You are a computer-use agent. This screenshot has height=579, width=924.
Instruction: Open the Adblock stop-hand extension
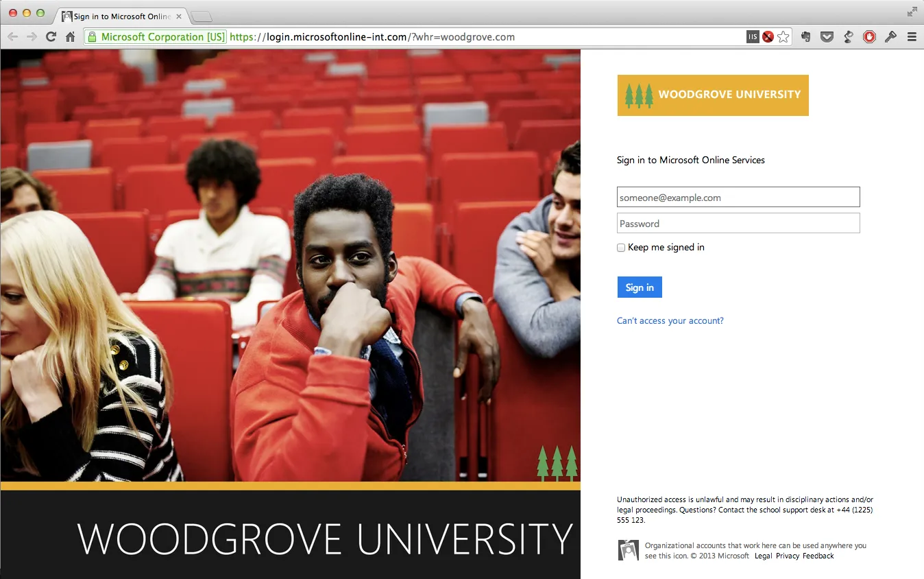point(869,37)
